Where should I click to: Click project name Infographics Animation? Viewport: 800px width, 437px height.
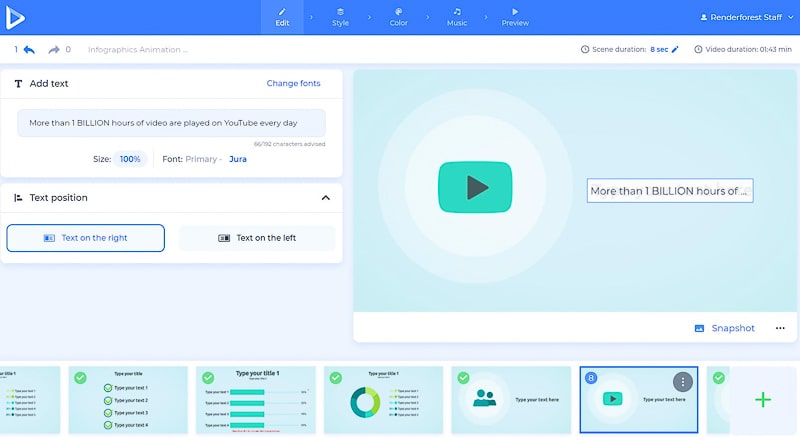[138, 49]
